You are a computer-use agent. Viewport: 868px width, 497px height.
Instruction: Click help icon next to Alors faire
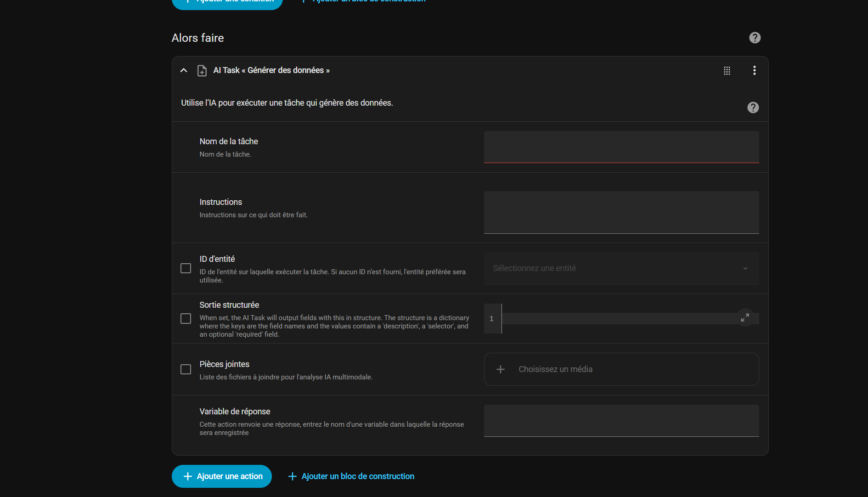point(755,38)
